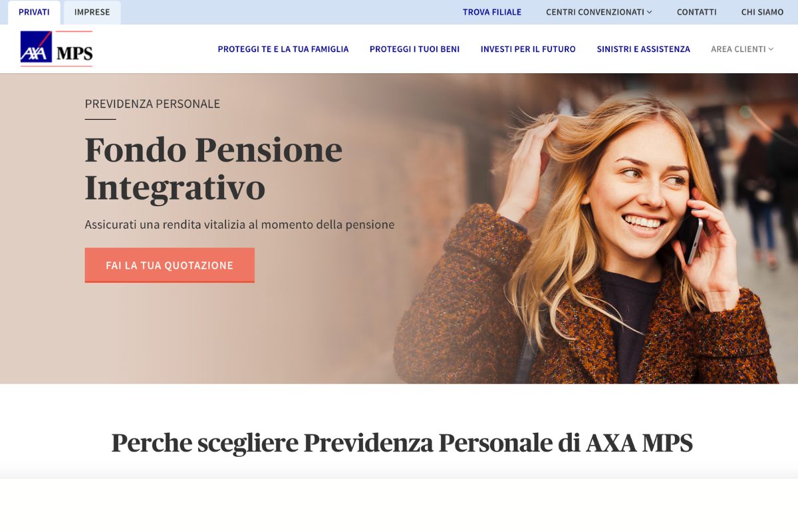Open the TROVA FILIALE link
The image size is (798, 532).
pos(492,12)
